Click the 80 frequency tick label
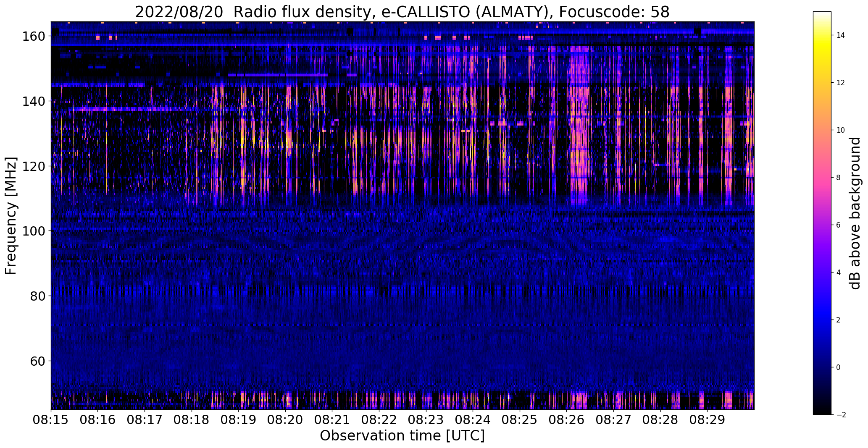This screenshot has height=448, width=868. tap(38, 296)
